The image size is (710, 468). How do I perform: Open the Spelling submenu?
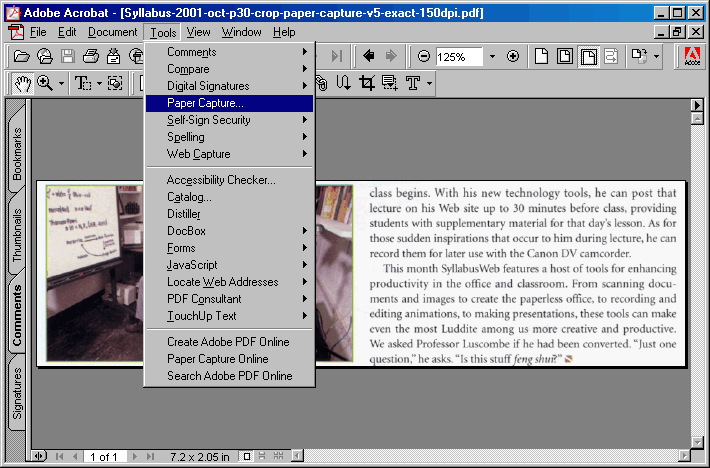click(229, 137)
